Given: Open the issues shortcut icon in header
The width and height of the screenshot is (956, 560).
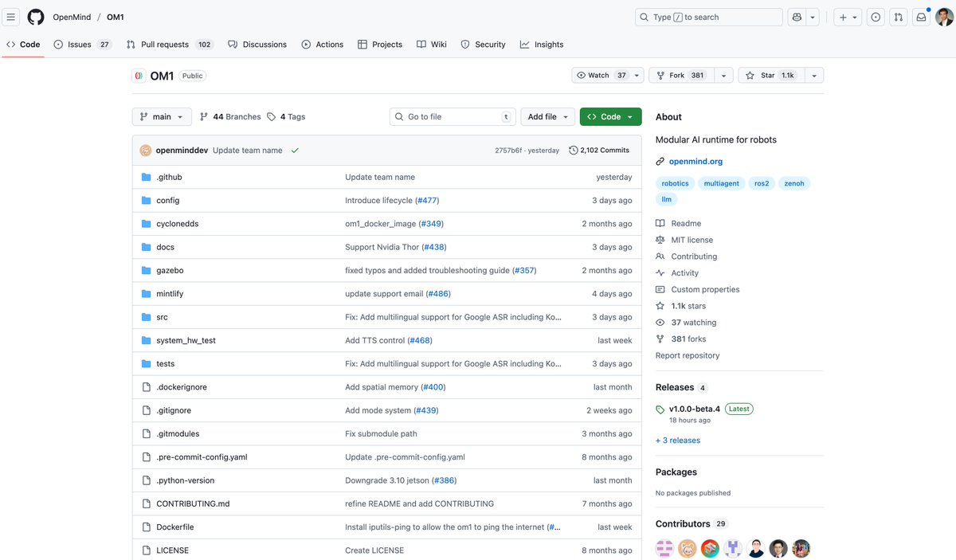Looking at the screenshot, I should (876, 17).
